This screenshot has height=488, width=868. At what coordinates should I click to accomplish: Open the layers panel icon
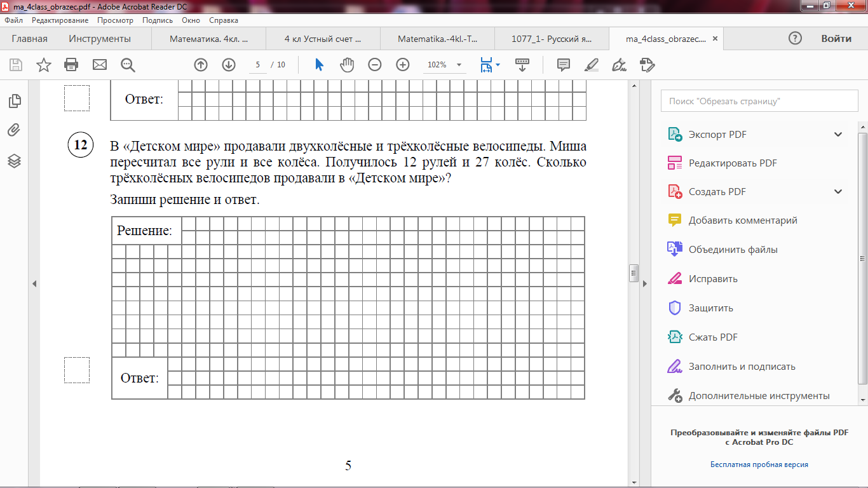pos(15,161)
